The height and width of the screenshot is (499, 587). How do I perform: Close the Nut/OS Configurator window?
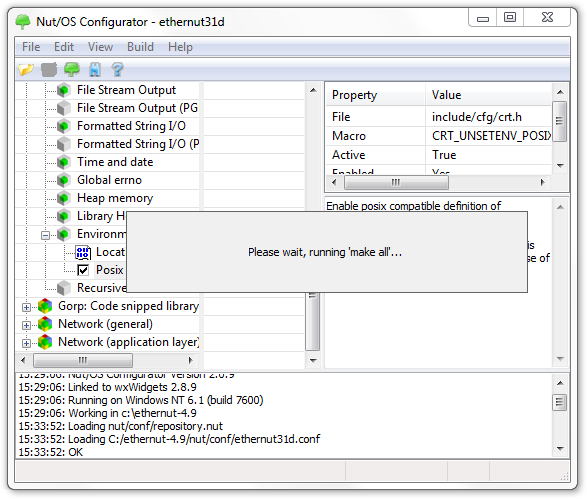[547, 18]
